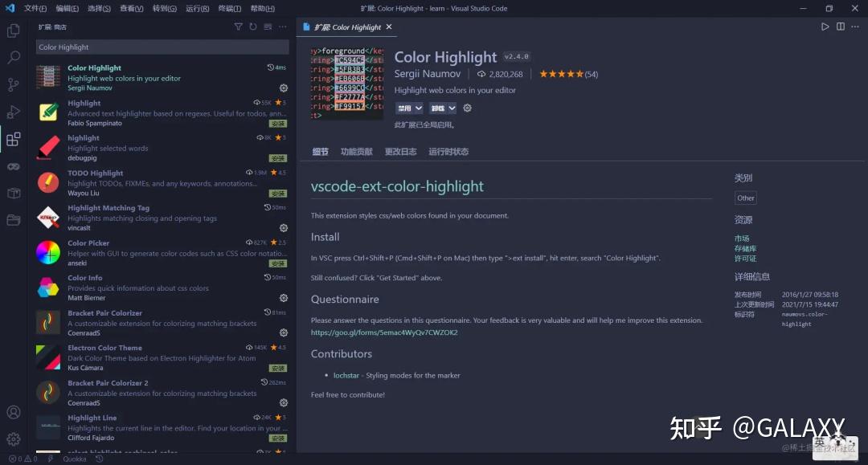The width and height of the screenshot is (868, 465).
Task: Click the disable extension button
Action: pos(404,108)
